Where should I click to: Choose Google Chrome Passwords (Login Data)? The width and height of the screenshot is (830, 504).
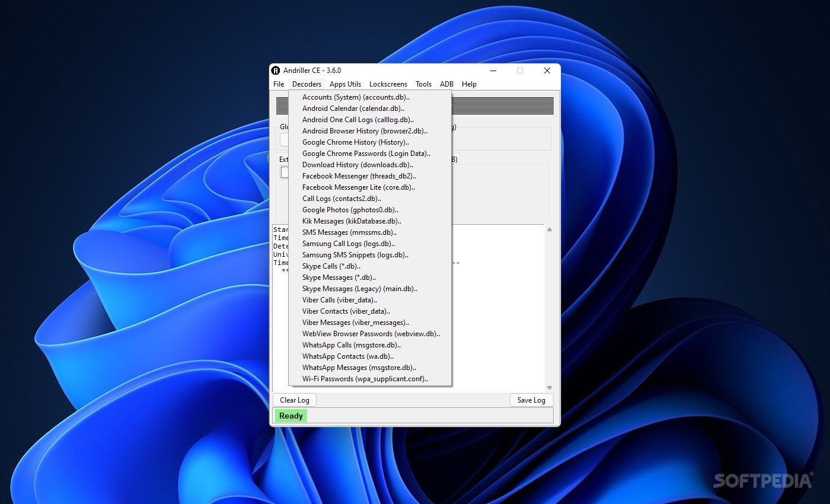pyautogui.click(x=370, y=154)
